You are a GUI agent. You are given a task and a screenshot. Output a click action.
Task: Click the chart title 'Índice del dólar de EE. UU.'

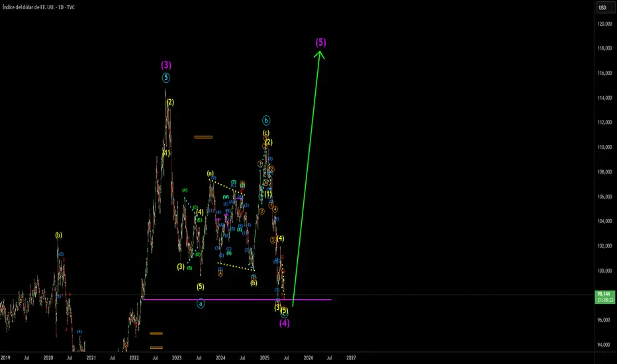[28, 7]
